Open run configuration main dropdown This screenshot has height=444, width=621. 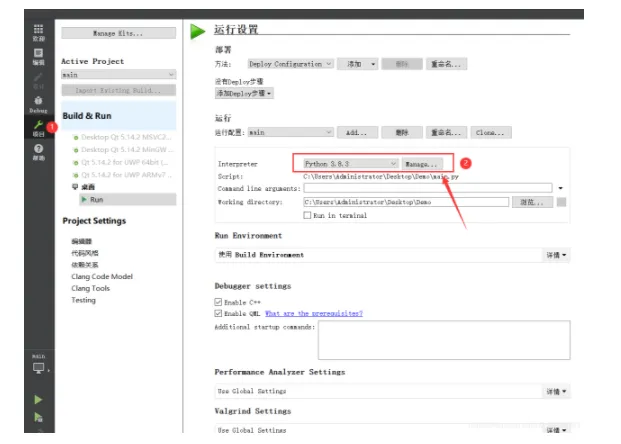[290, 132]
